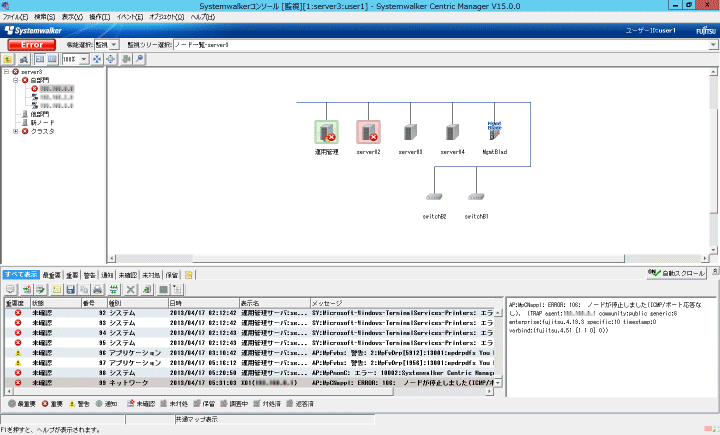Select the switch02 node on the map
The width and height of the screenshot is (720, 435).
434,197
